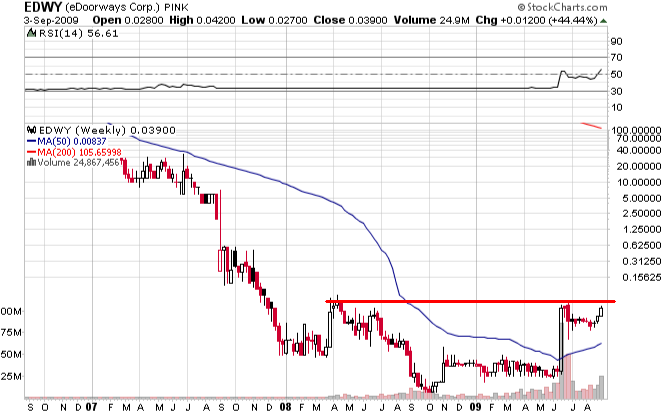Image resolution: width=668 pixels, height=411 pixels.
Task: Click the price axis label 0.15625
Action: (x=642, y=277)
